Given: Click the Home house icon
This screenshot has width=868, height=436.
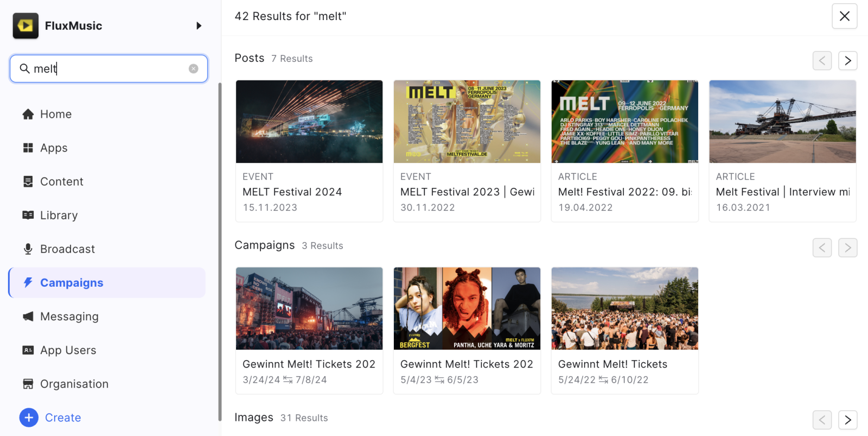Looking at the screenshot, I should (28, 114).
